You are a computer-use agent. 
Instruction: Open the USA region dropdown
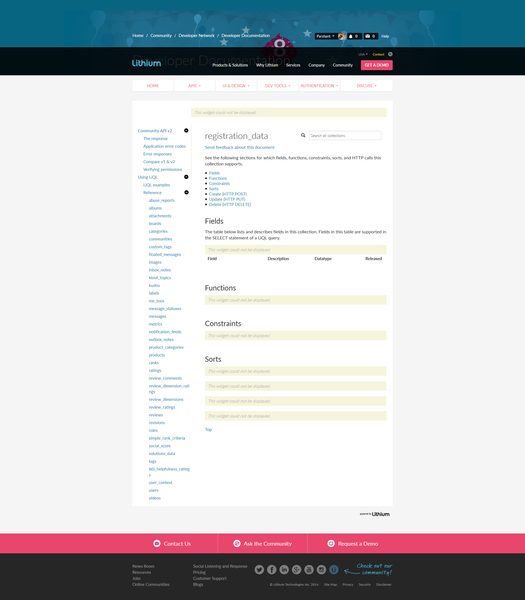(x=363, y=54)
